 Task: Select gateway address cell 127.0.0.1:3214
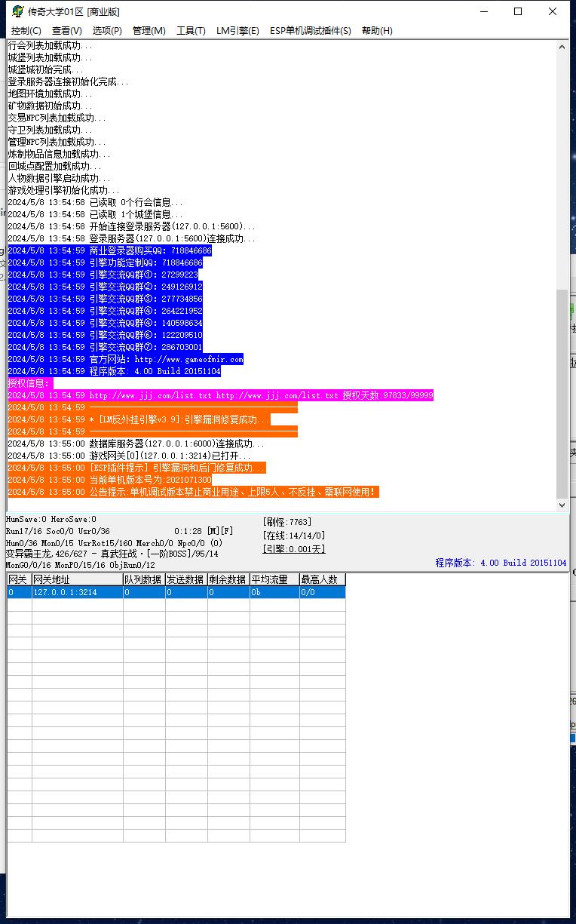(78, 592)
